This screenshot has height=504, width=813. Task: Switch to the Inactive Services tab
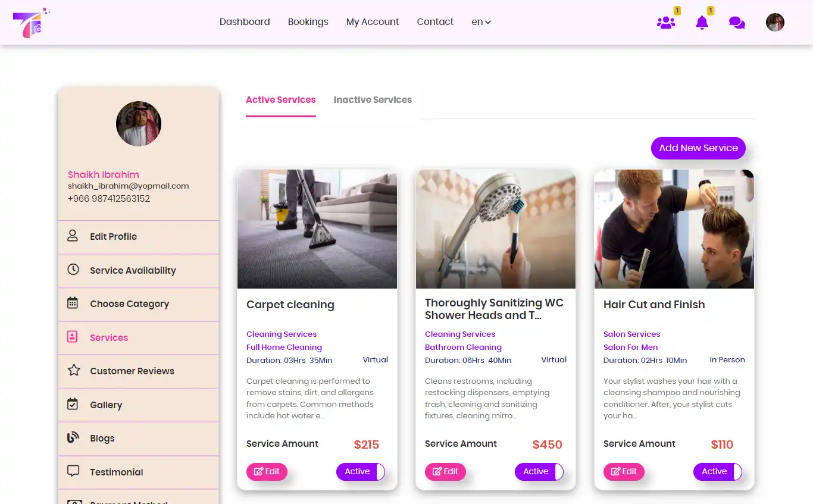click(373, 100)
